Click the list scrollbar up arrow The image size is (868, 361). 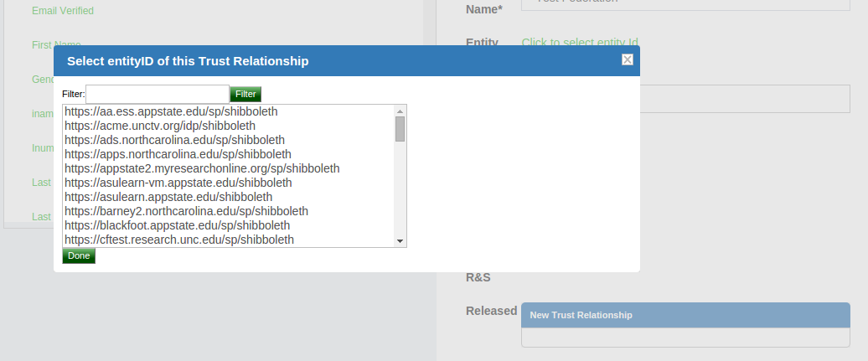tap(400, 111)
